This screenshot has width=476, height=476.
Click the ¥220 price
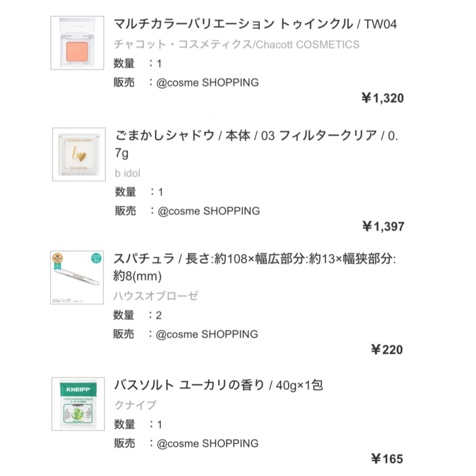click(x=387, y=349)
